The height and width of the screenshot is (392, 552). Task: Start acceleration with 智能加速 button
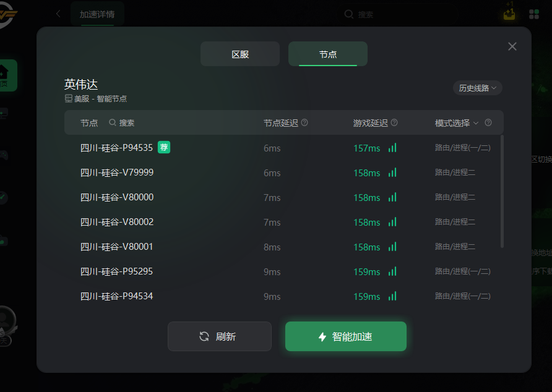[345, 336]
